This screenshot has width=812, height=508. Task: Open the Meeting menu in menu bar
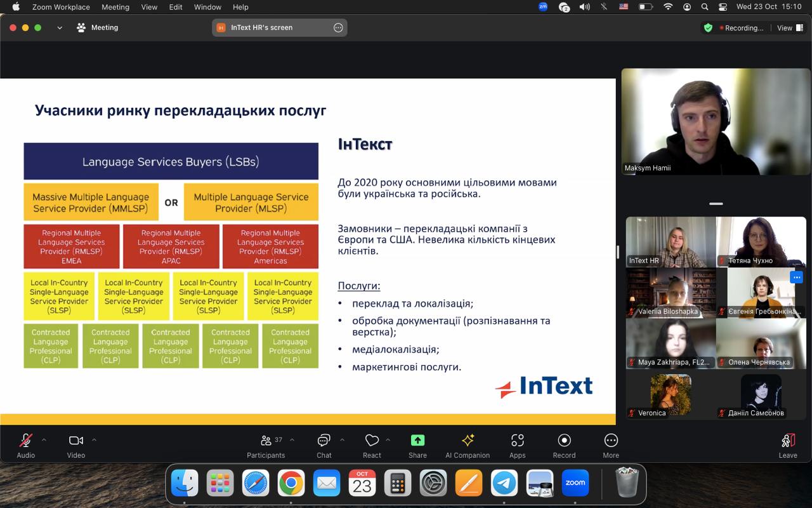pyautogui.click(x=115, y=7)
